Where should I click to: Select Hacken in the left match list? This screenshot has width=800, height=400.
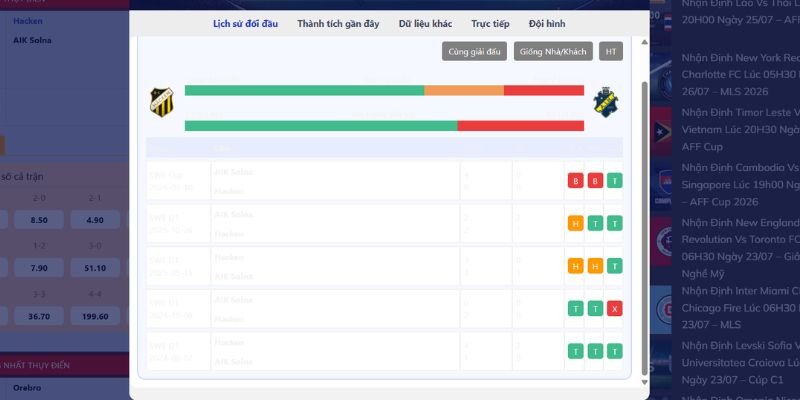click(x=28, y=21)
